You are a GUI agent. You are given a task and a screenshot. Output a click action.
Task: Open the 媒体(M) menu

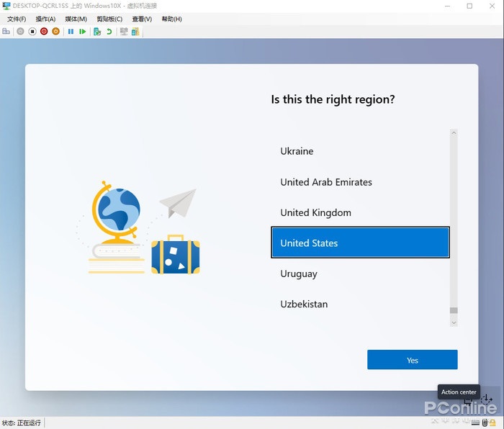tap(76, 19)
